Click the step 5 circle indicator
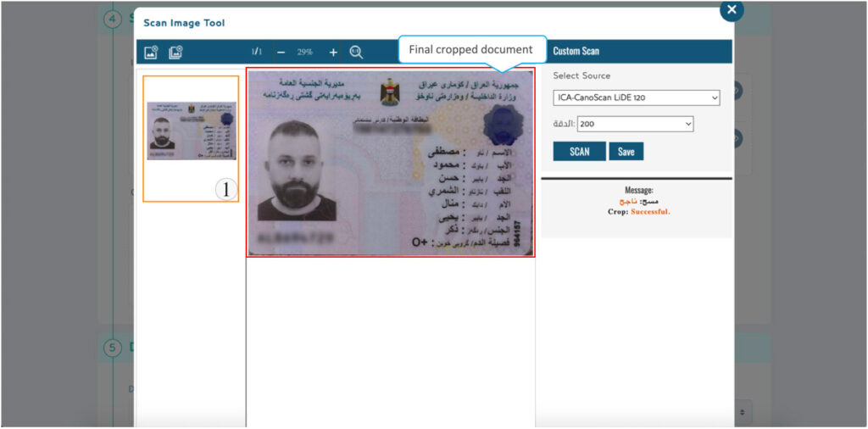Viewport: 868px width, 429px height. 113,348
